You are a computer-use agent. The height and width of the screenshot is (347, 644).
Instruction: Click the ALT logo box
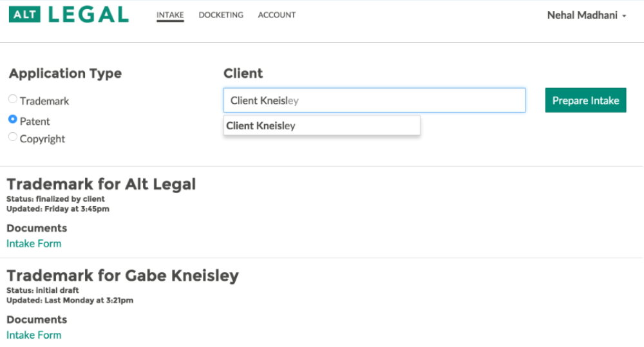(24, 14)
